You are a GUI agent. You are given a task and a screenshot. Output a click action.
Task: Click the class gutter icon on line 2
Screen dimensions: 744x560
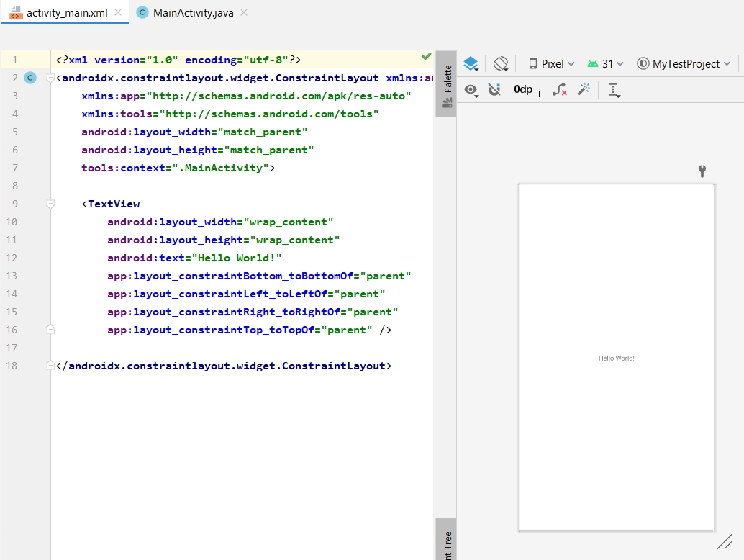(30, 78)
